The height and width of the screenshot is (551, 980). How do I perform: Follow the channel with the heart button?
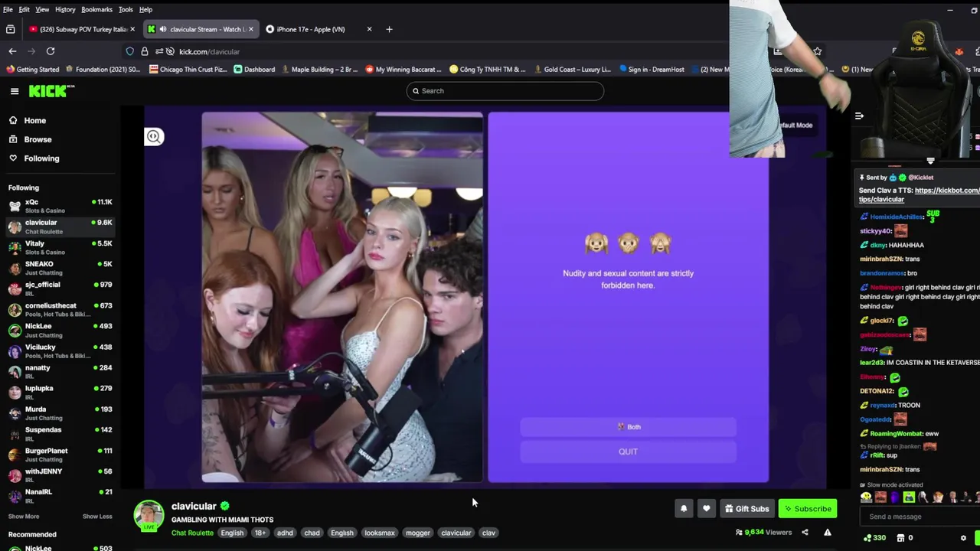[706, 509]
